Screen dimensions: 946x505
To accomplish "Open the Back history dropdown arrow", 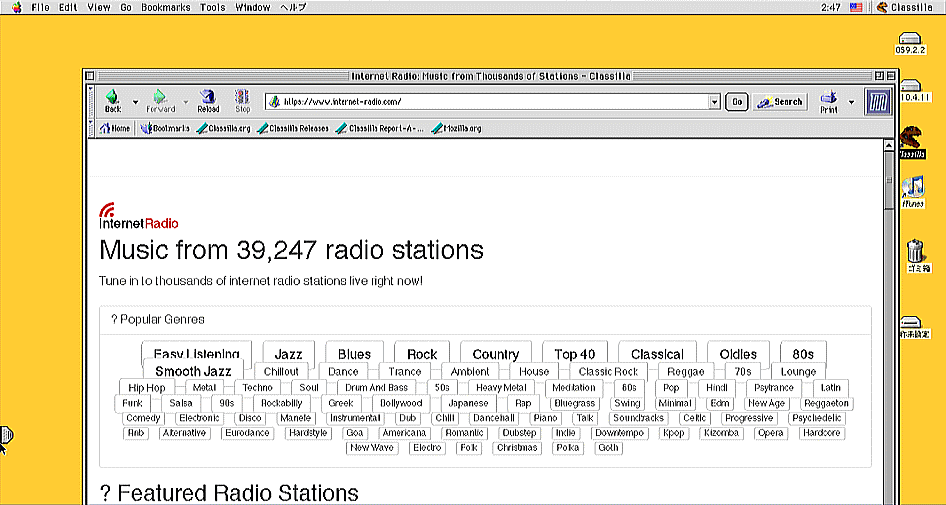I will tap(135, 102).
